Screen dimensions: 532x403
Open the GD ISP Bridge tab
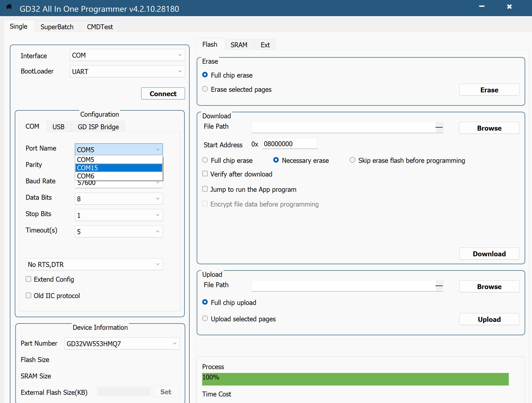[x=98, y=127]
